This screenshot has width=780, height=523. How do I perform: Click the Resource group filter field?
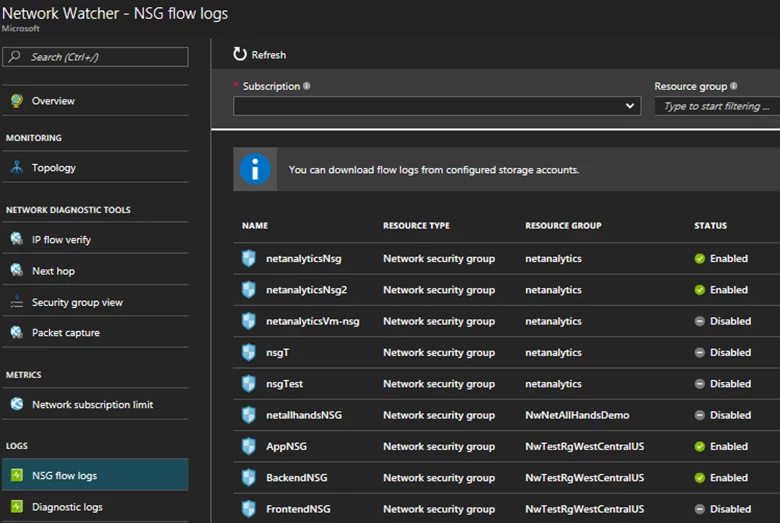tap(717, 106)
